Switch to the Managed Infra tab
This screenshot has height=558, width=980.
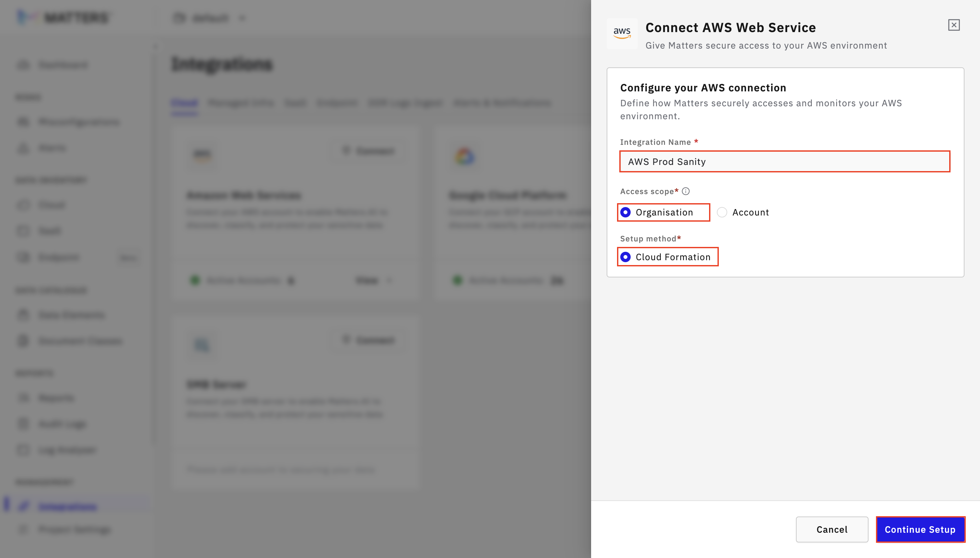click(241, 103)
